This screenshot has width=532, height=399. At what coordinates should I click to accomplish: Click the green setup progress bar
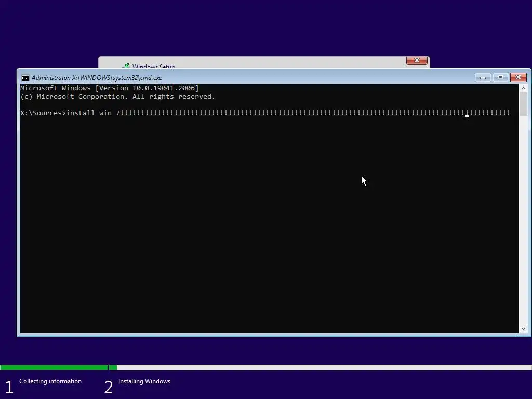[x=58, y=367]
